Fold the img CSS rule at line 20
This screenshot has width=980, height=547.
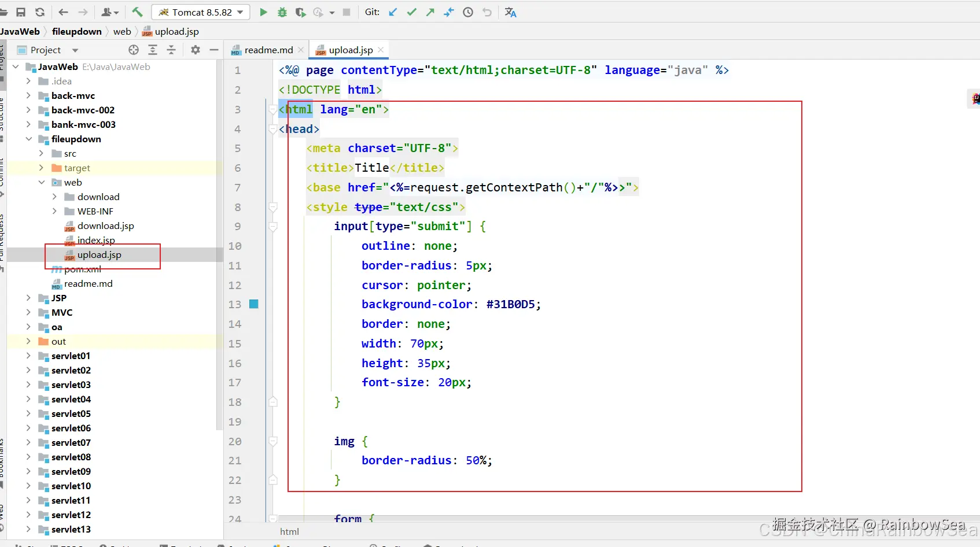pos(273,441)
